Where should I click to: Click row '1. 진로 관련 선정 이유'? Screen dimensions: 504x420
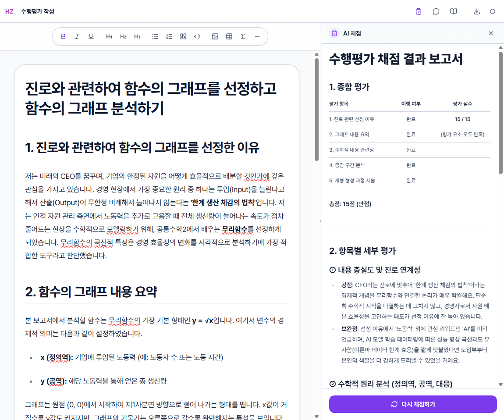click(409, 119)
